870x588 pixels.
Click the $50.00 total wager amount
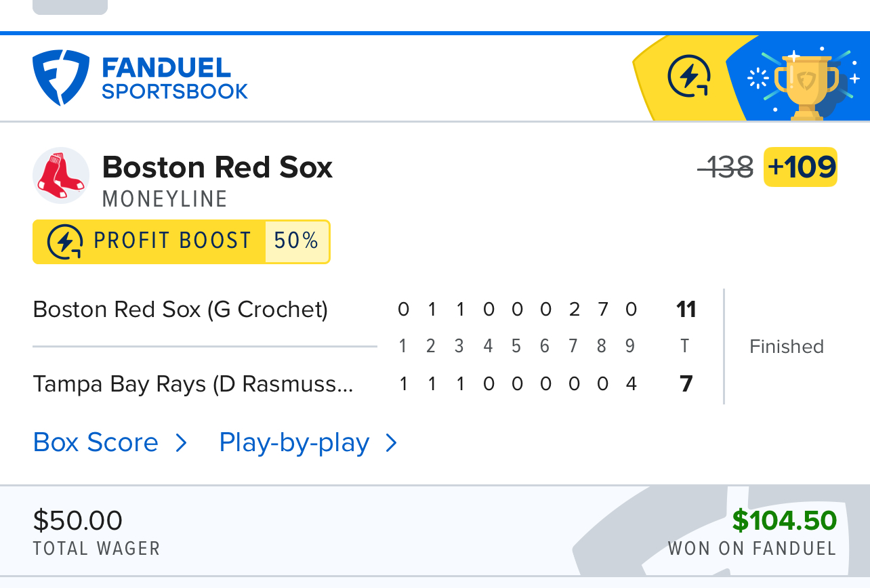pyautogui.click(x=78, y=520)
